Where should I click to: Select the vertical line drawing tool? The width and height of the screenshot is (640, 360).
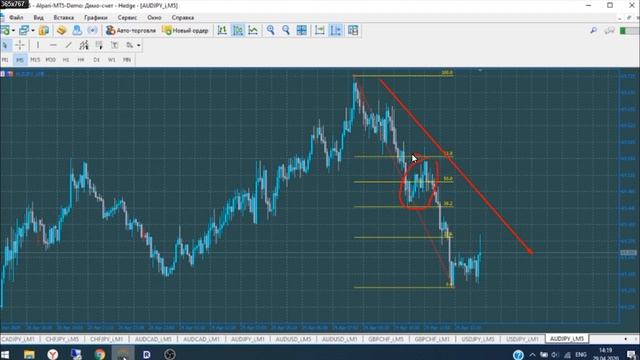[38, 45]
